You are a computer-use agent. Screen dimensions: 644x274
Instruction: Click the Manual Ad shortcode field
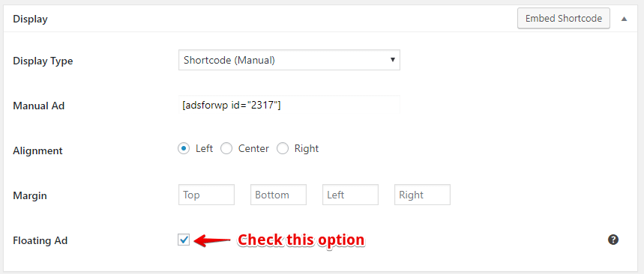289,106
